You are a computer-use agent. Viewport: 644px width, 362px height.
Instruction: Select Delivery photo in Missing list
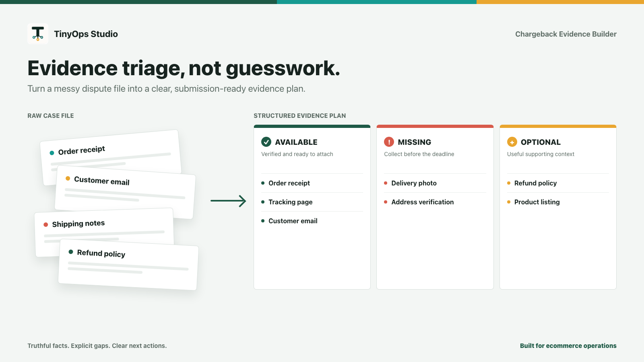[435, 183]
